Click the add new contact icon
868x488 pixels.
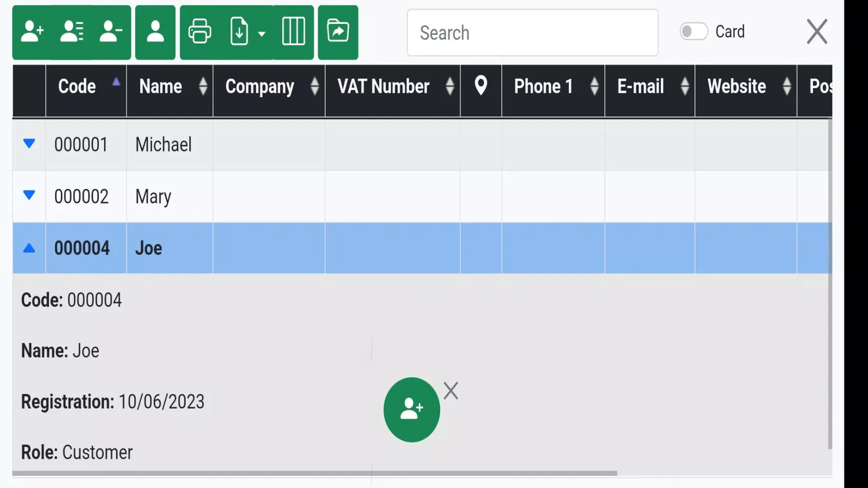[x=32, y=32]
